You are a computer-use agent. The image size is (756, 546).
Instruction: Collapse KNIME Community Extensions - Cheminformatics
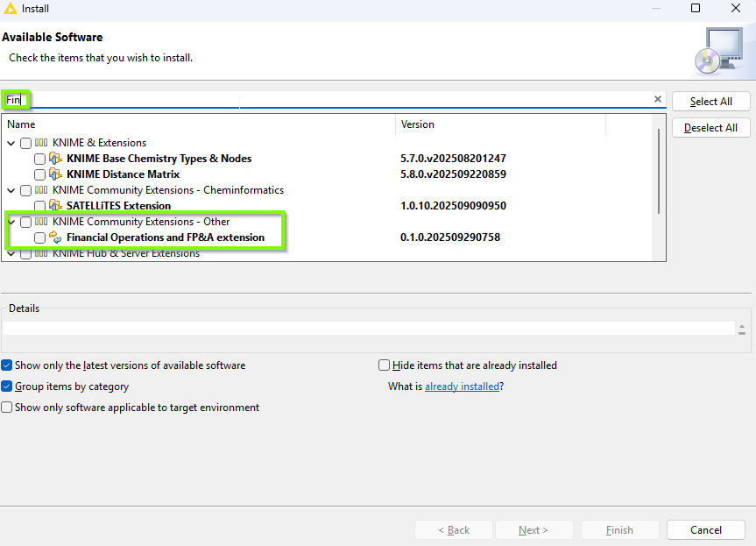11,190
